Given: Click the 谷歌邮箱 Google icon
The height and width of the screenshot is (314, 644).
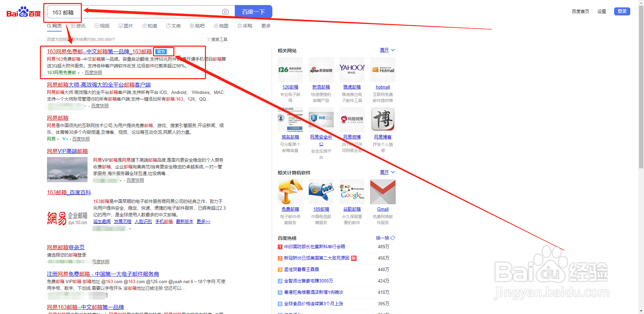Looking at the screenshot, I should tap(352, 192).
